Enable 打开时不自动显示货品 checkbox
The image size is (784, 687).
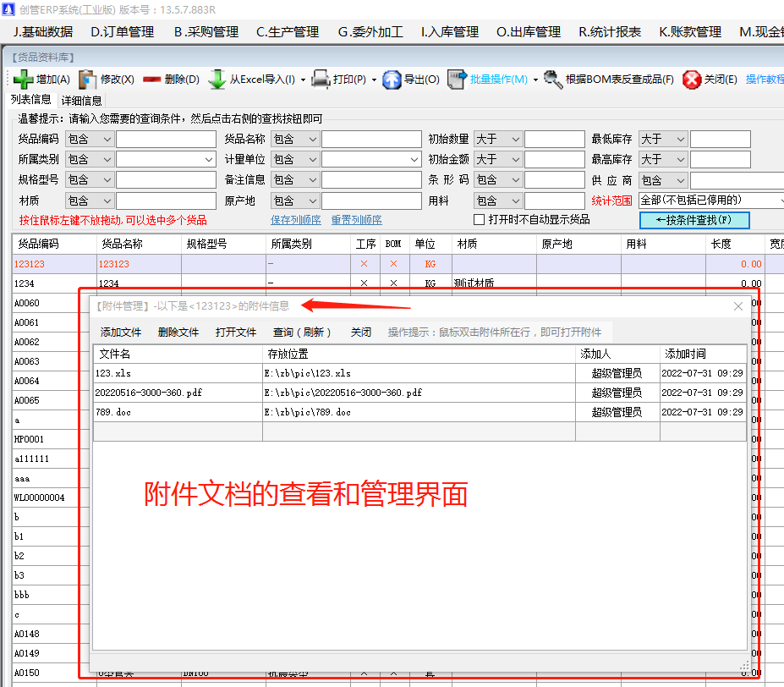(479, 218)
